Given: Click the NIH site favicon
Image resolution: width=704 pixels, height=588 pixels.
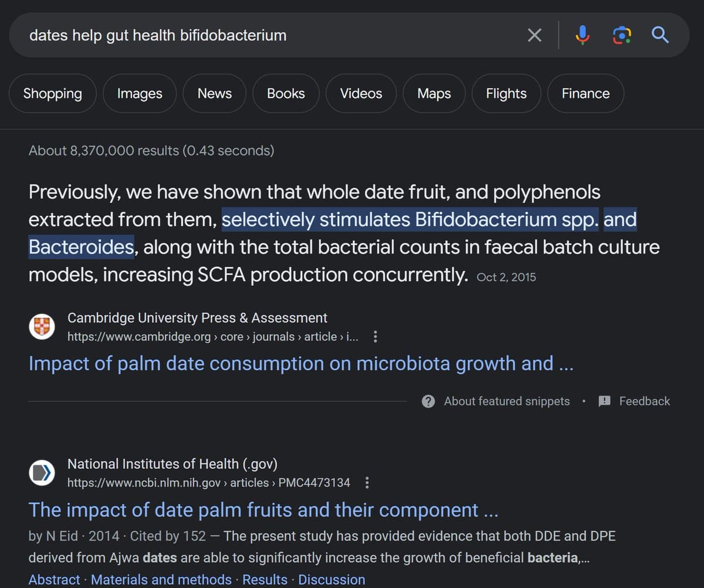Looking at the screenshot, I should [x=42, y=472].
